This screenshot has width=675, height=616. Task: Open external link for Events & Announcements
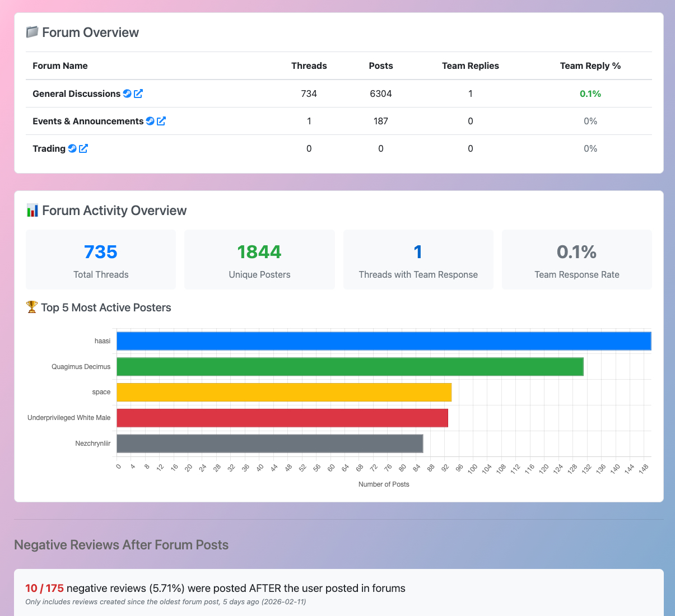click(x=161, y=121)
